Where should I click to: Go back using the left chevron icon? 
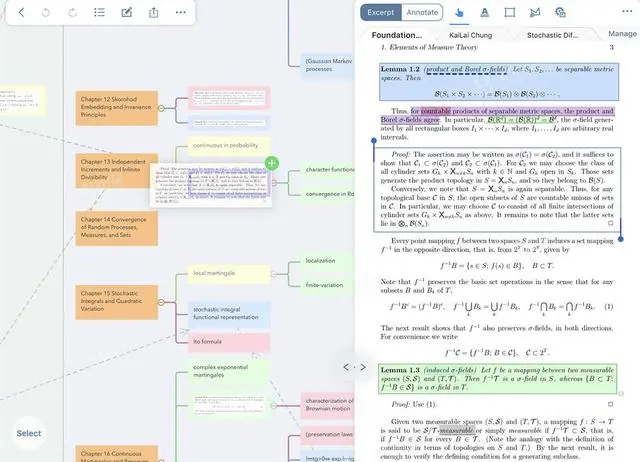click(21, 12)
